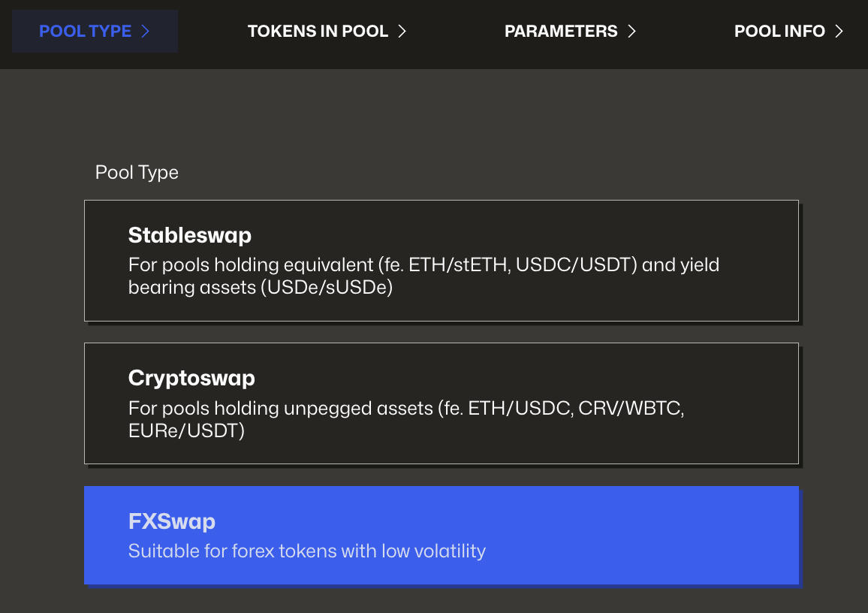Click the highlighted POOL TYPE navigation item
The height and width of the screenshot is (613, 868).
(x=95, y=31)
